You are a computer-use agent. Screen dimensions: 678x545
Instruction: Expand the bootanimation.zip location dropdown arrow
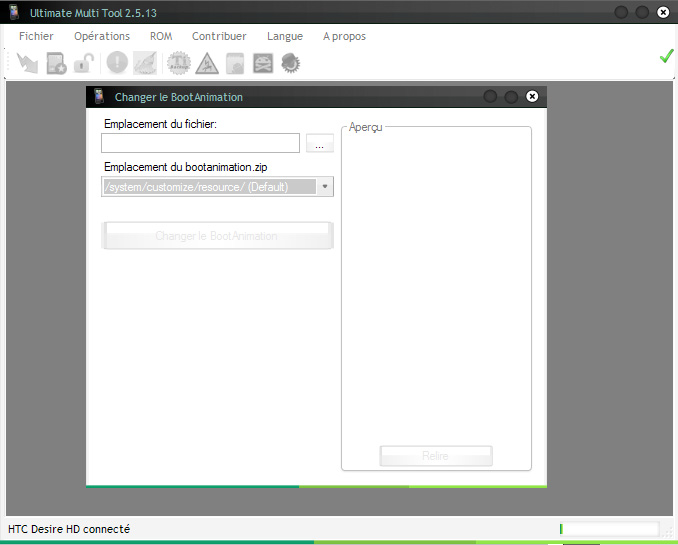[x=325, y=187]
